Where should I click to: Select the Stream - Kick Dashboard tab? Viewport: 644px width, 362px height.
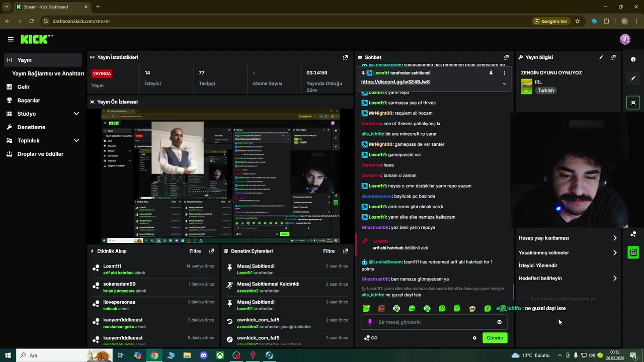pos(51,7)
